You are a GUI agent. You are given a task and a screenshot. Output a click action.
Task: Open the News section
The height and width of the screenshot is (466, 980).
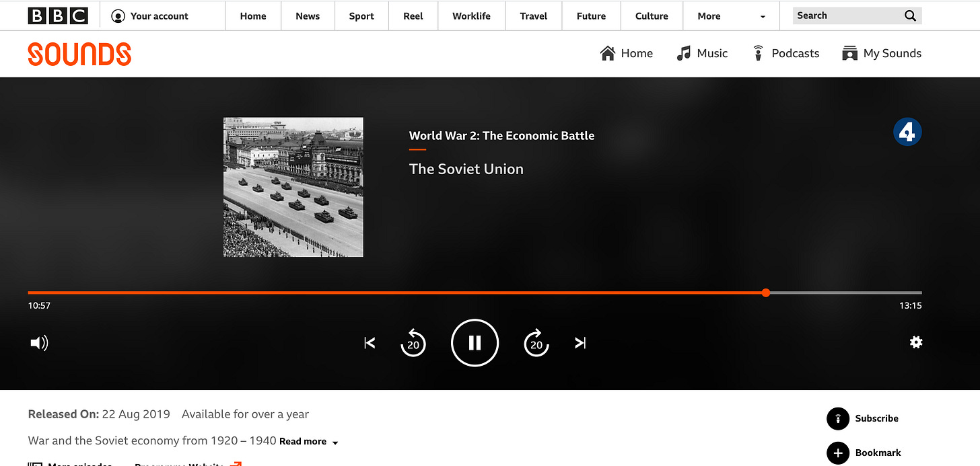coord(308,16)
